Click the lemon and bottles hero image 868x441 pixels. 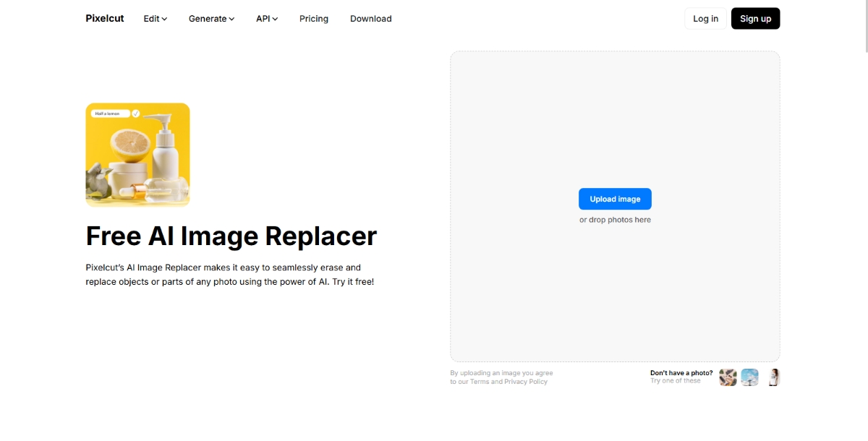point(137,163)
